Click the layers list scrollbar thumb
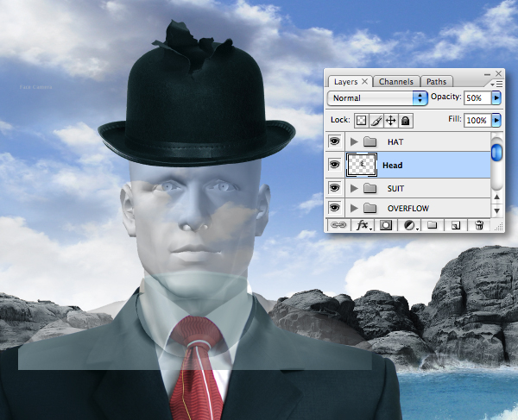Viewport: 518px width, 420px height. point(496,153)
